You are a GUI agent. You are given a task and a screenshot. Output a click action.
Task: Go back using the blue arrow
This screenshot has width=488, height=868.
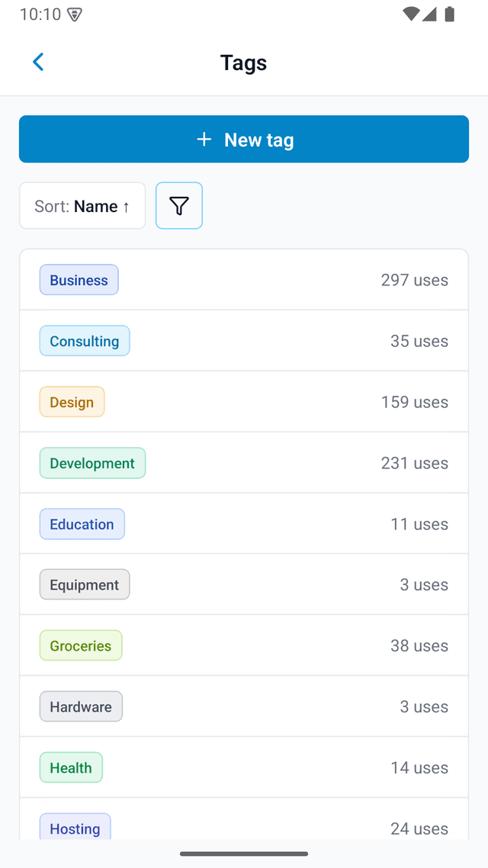(38, 62)
